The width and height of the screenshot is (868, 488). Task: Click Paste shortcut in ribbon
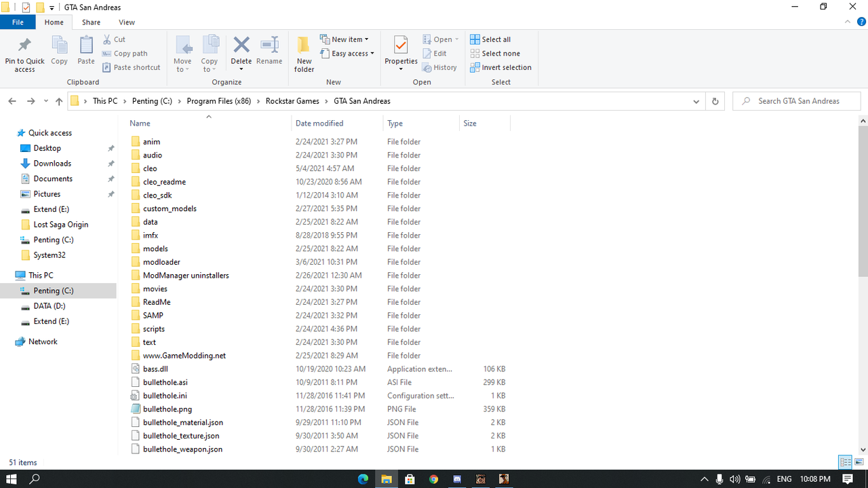pyautogui.click(x=132, y=67)
